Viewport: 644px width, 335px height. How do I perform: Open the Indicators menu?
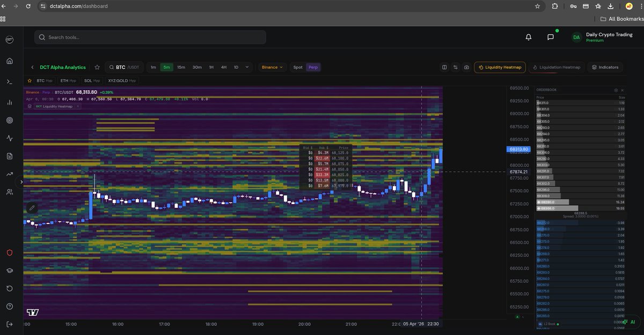click(605, 67)
